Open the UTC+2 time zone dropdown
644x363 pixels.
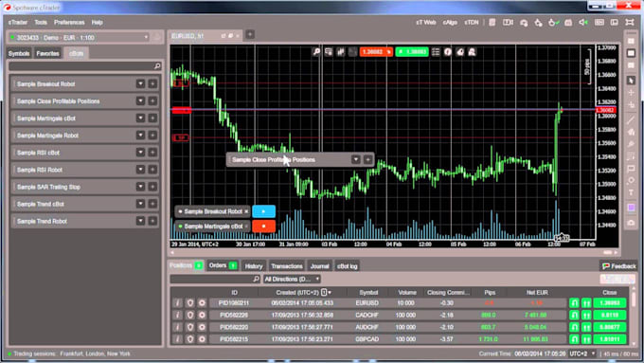coord(582,354)
